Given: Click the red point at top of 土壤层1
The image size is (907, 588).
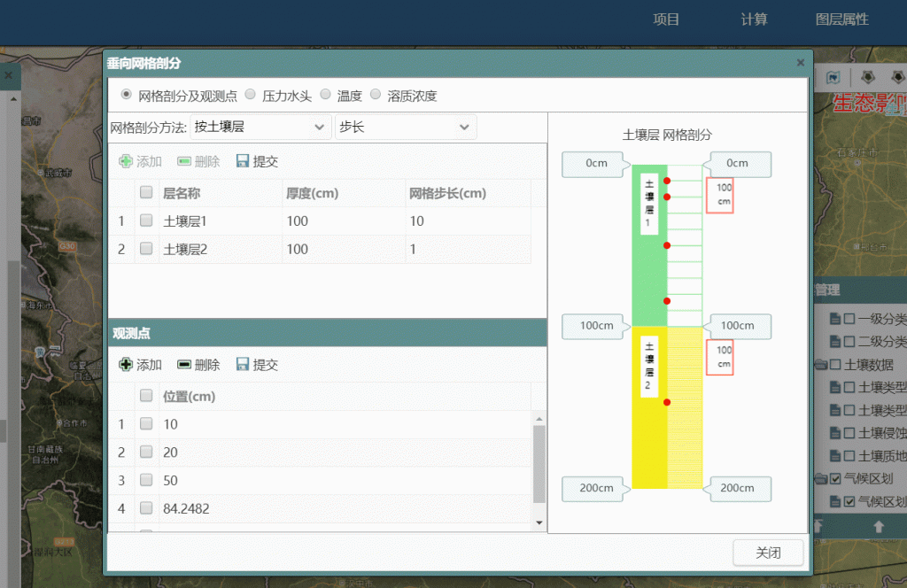Looking at the screenshot, I should tap(667, 181).
